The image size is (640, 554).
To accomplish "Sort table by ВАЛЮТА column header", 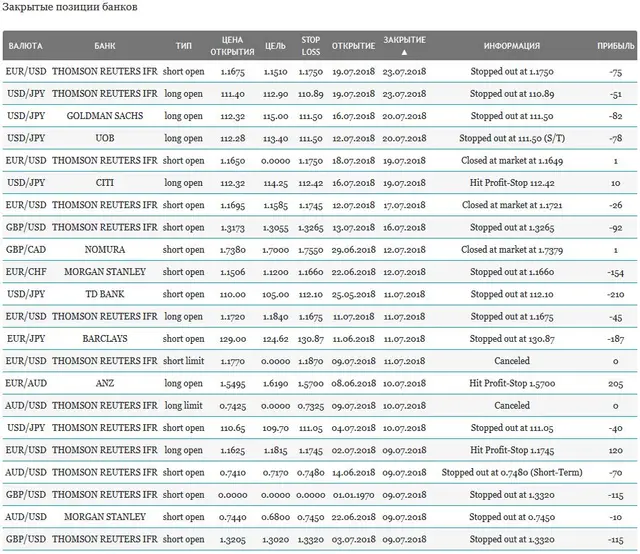I will coord(25,46).
